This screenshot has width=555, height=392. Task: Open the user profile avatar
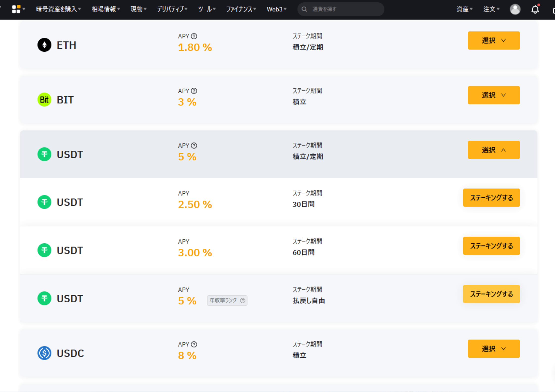515,9
